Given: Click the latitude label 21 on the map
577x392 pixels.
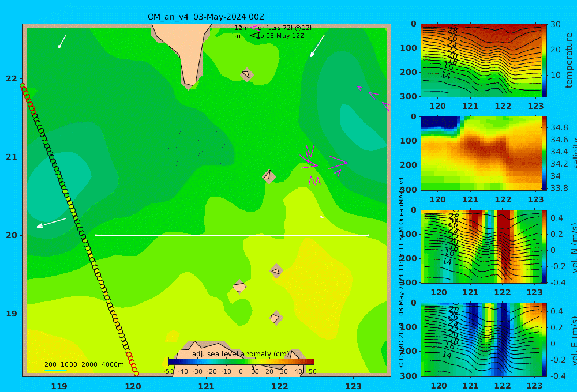Looking at the screenshot, I should click(12, 157).
